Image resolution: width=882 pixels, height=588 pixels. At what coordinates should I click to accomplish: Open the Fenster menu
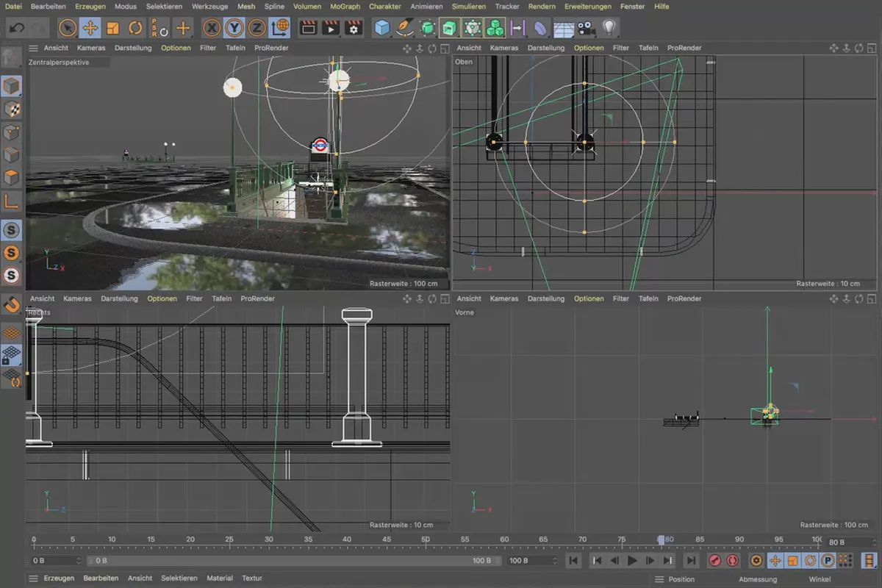633,7
